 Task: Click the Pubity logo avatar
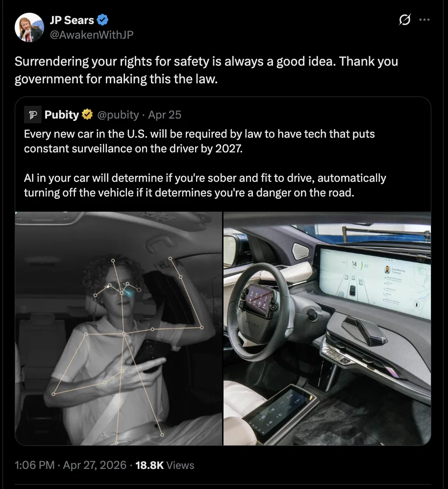pos(33,115)
